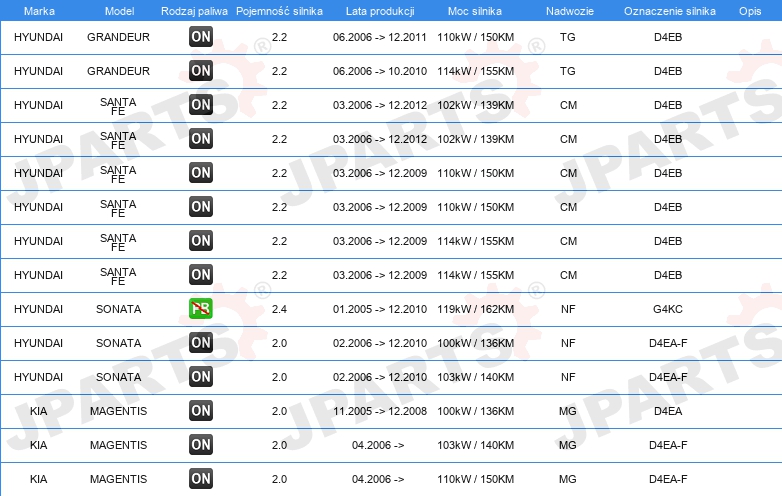Image resolution: width=782 pixels, height=496 pixels.
Task: Click the Marka column header
Action: [39, 11]
